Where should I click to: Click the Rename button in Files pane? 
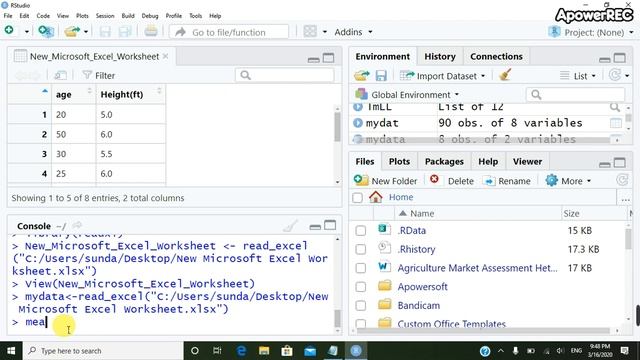(507, 181)
